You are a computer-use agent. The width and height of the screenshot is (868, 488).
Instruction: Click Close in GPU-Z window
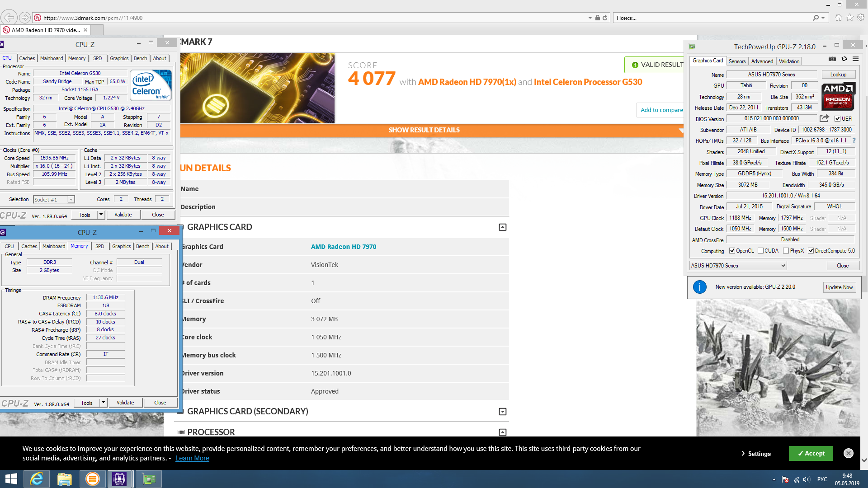pos(843,266)
